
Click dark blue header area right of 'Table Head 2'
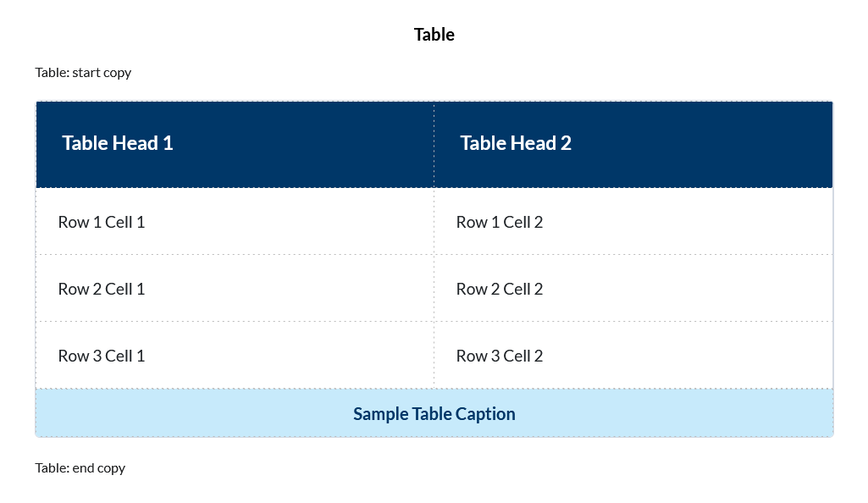703,144
